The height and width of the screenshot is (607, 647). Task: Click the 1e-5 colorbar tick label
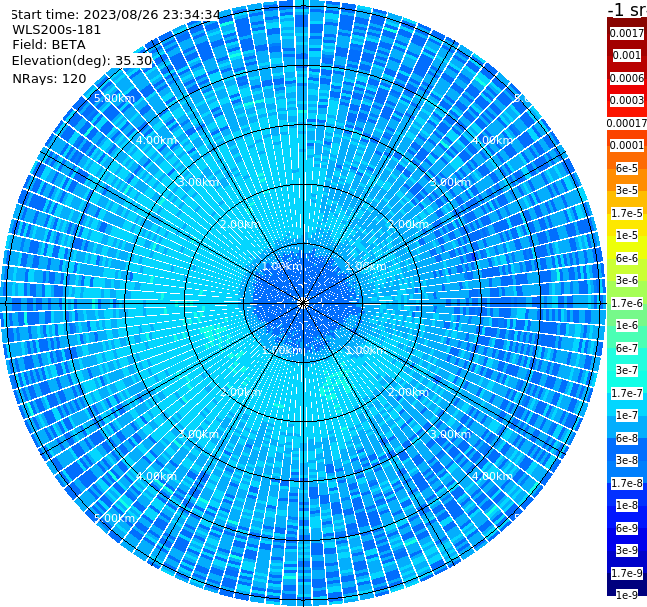click(627, 235)
